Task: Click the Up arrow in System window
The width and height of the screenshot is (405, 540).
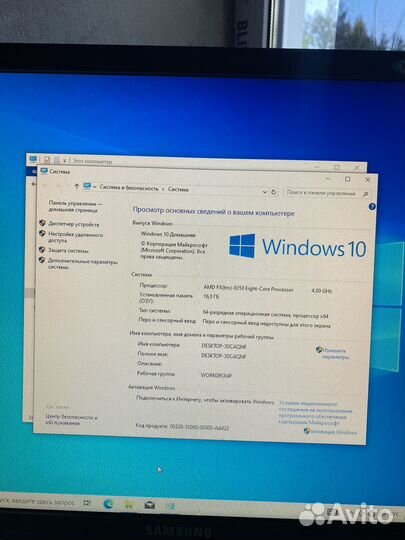Action: tap(76, 186)
